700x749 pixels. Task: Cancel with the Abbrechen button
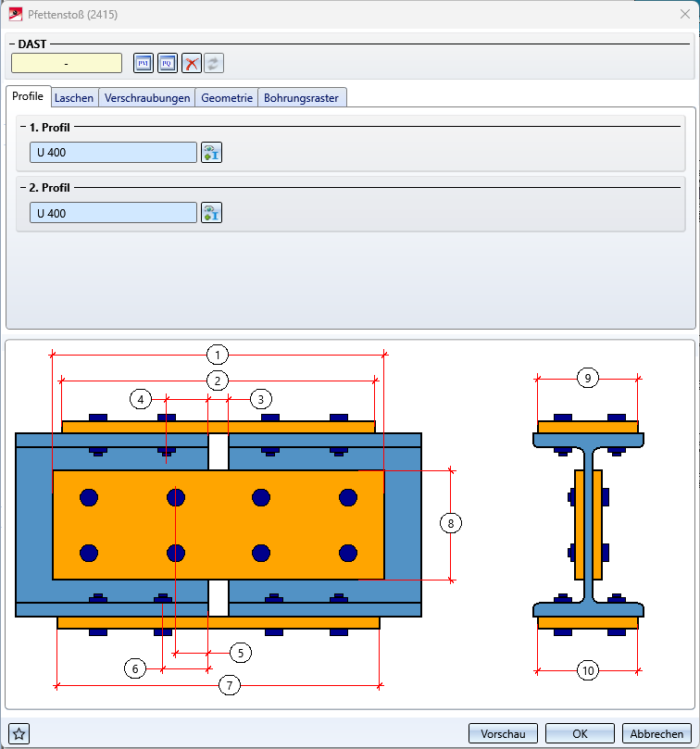[657, 733]
